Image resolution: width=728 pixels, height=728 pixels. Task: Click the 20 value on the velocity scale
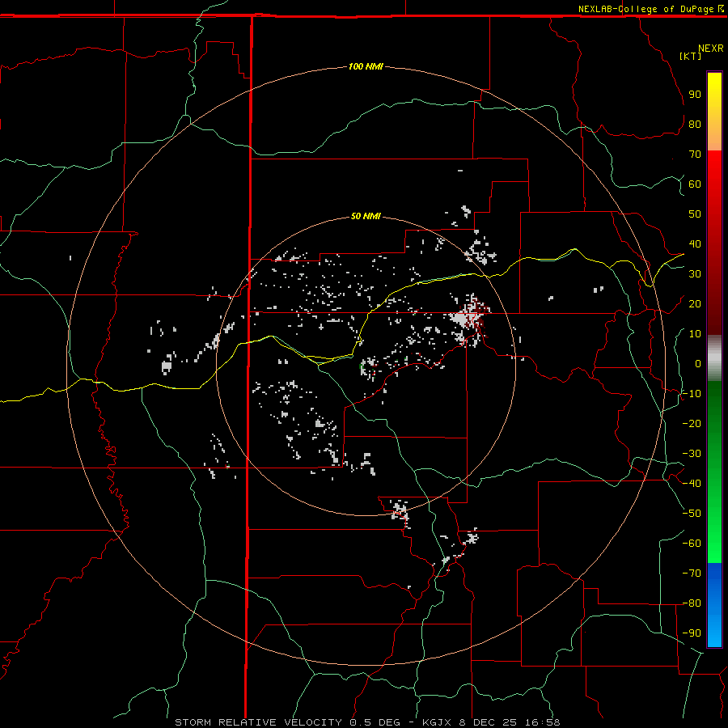(695, 303)
